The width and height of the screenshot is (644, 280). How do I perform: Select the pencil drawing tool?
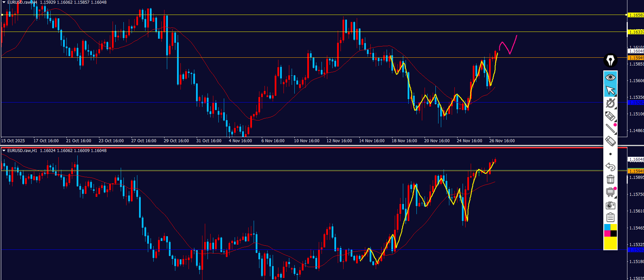(x=610, y=116)
